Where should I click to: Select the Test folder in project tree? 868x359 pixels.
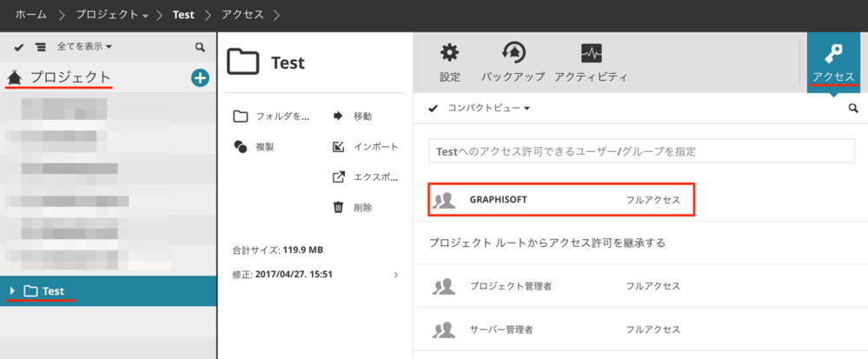pos(108,291)
